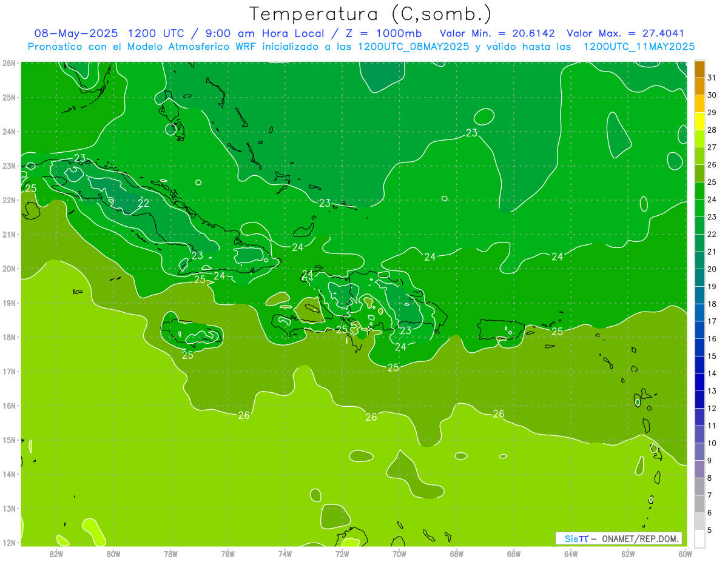The width and height of the screenshot is (728, 562).
Task: Click the "1200UTC_08MAY2025" initialization timestamp
Action: (x=413, y=47)
